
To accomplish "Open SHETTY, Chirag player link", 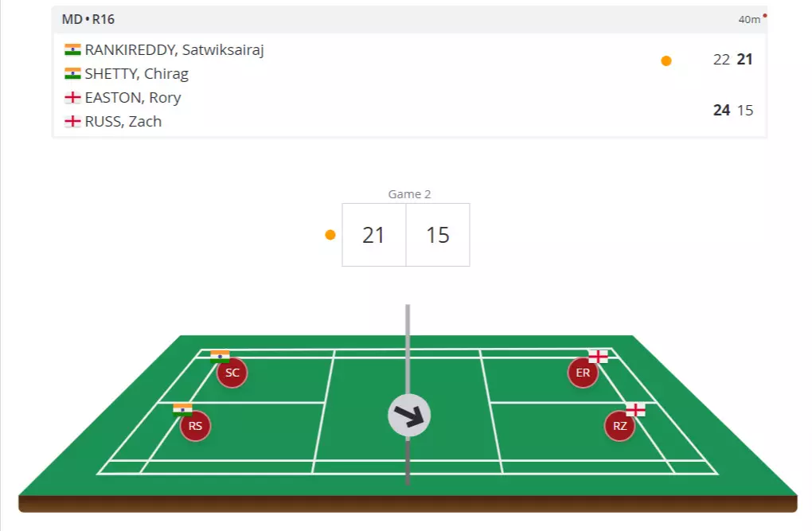I will (x=136, y=74).
